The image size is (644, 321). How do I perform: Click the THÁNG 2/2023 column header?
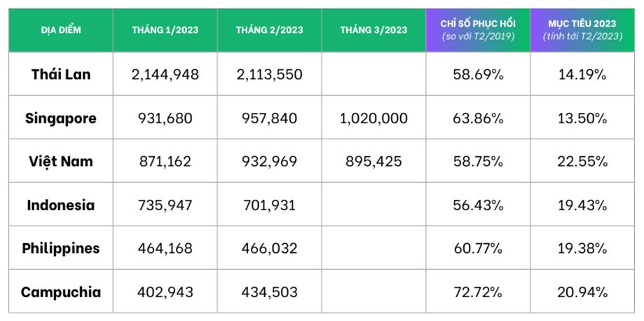pyautogui.click(x=270, y=30)
